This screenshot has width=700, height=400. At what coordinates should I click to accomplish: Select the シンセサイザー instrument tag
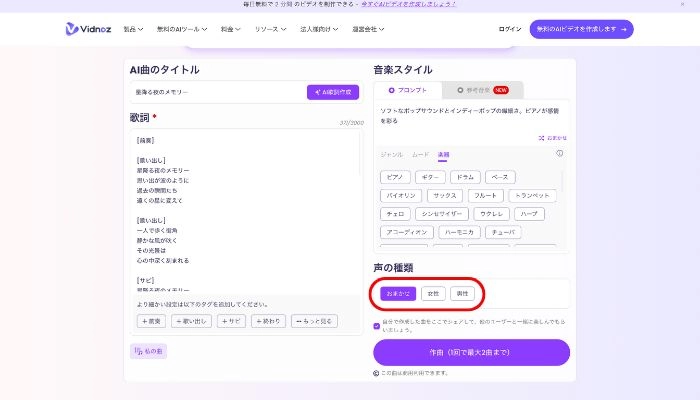[442, 214]
